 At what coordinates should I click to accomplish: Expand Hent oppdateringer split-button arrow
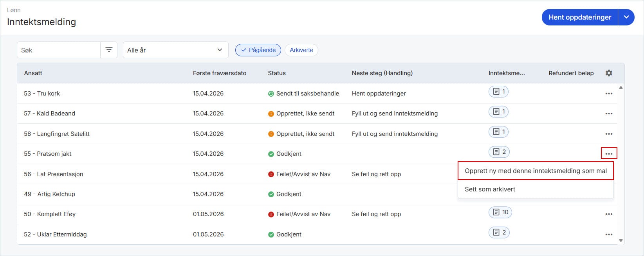pyautogui.click(x=626, y=17)
